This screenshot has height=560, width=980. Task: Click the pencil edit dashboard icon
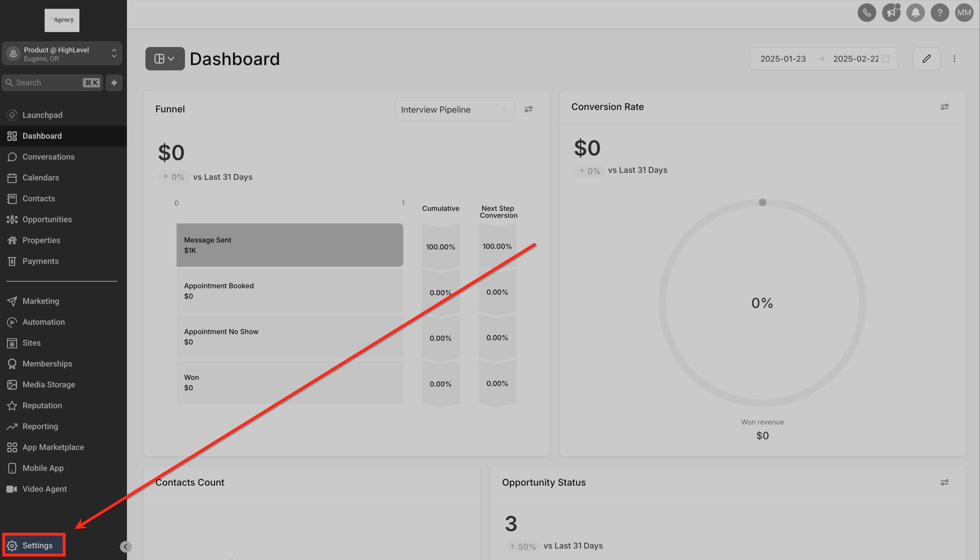point(926,59)
